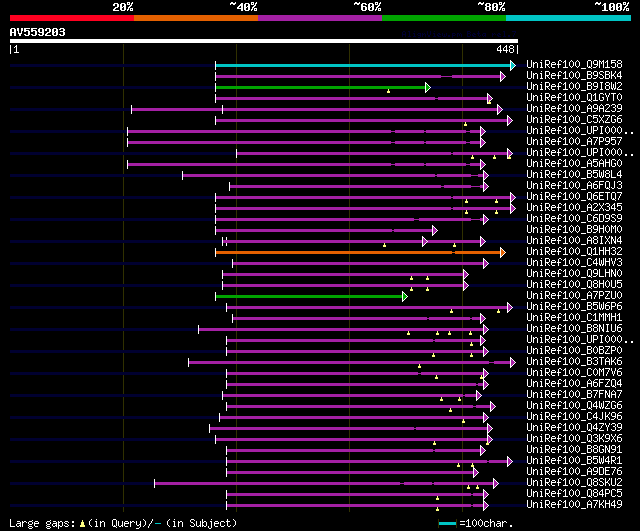
Task: Open the UniRef100_Q9LHN0 entry
Action: click(x=574, y=274)
